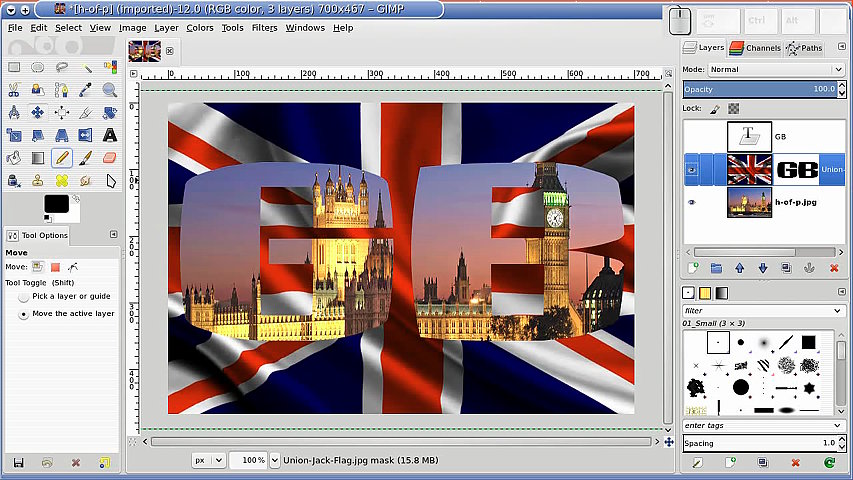Select the Pencil tool
Screen dimensions: 853x480
click(61, 158)
